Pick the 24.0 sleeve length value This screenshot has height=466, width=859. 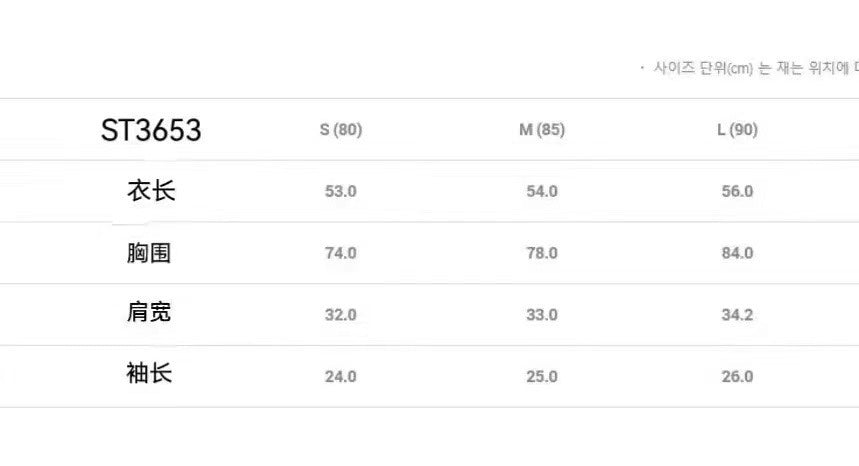pos(341,377)
